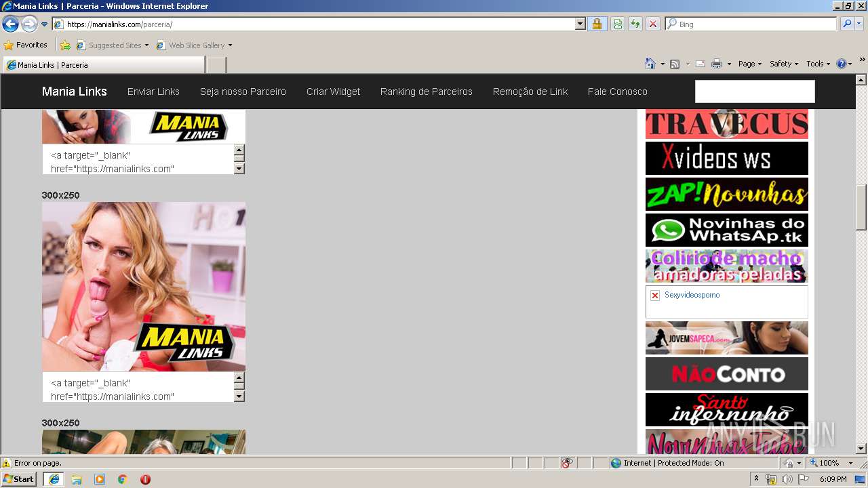Open the Suggested Sites link
This screenshot has width=868, height=488.
[112, 45]
